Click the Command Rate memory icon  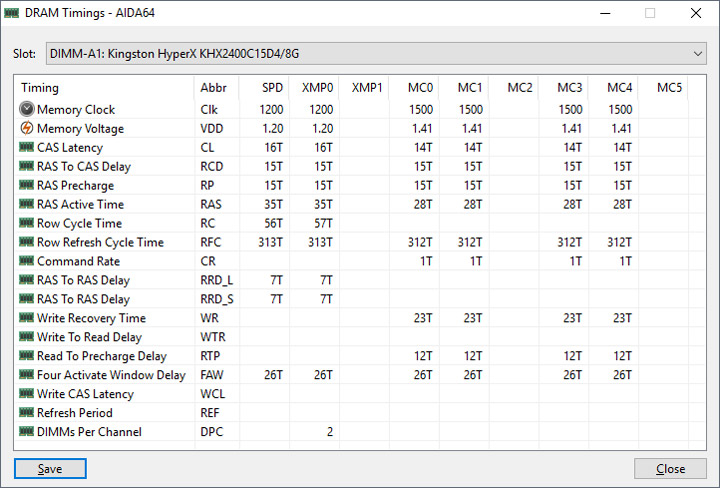point(27,262)
